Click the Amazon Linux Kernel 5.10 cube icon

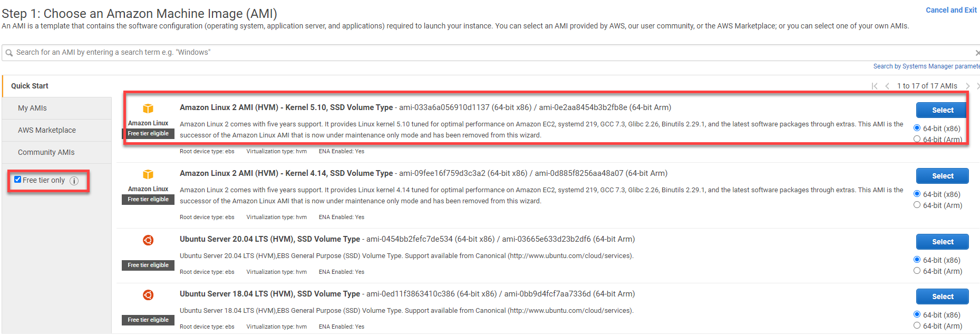[x=148, y=108]
